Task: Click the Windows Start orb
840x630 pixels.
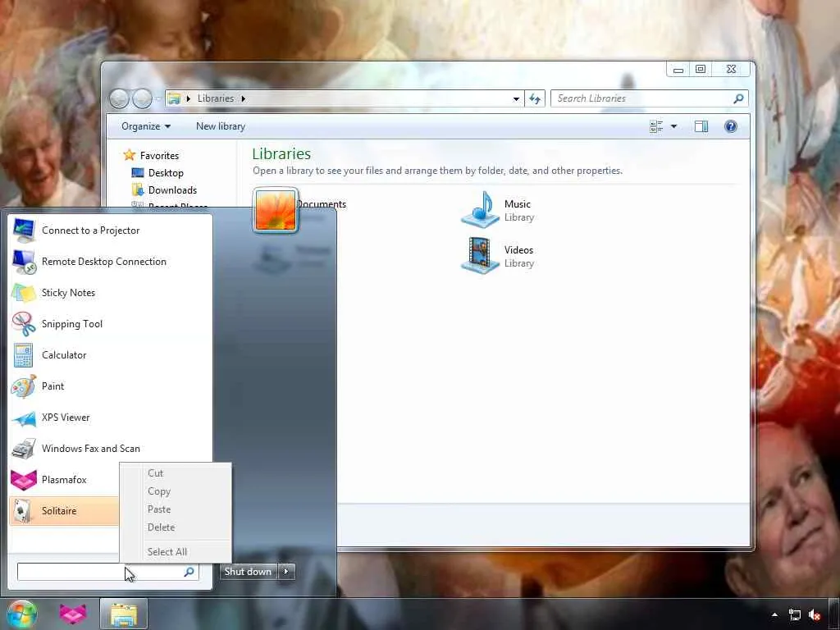Action: (x=21, y=614)
